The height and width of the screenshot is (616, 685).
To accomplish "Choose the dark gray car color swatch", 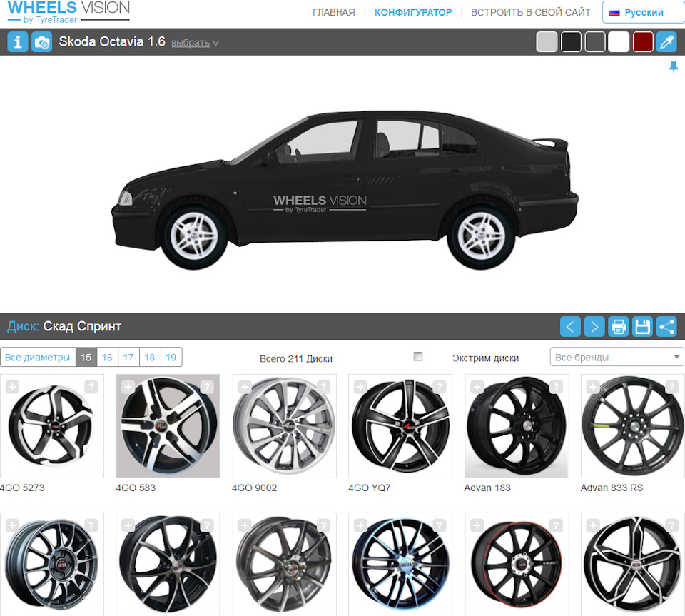I will pyautogui.click(x=594, y=42).
